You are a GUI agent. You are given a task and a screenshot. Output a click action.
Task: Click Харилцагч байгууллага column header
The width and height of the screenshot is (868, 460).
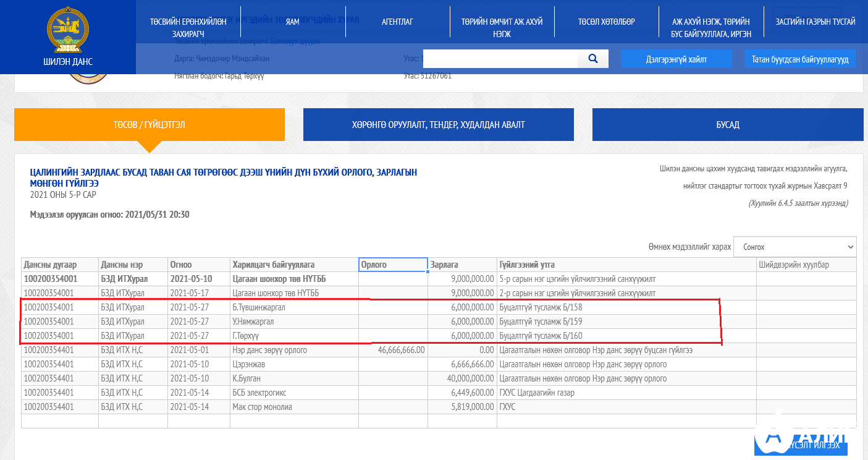click(x=294, y=265)
